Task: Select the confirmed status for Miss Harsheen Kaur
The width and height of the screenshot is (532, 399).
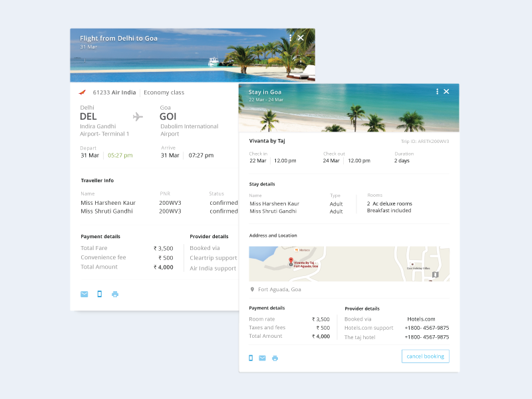Action: [223, 202]
